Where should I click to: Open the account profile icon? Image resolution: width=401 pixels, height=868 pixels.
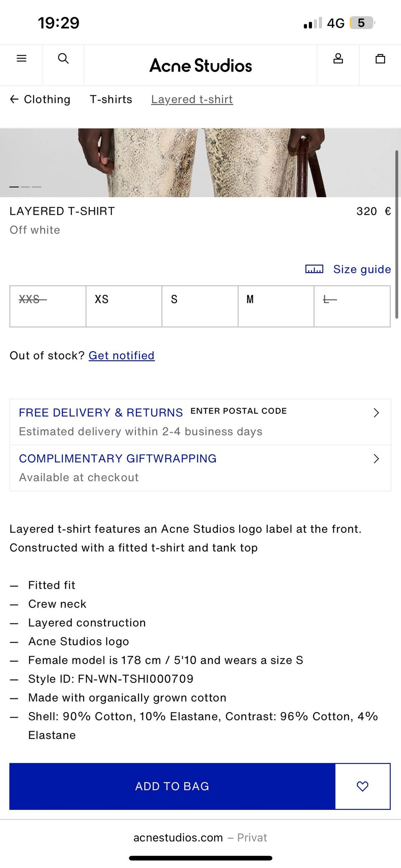click(338, 59)
